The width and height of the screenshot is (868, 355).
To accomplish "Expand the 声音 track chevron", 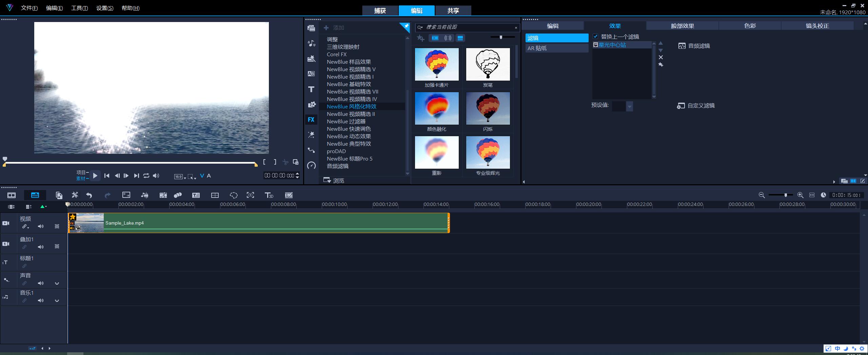I will pyautogui.click(x=57, y=284).
